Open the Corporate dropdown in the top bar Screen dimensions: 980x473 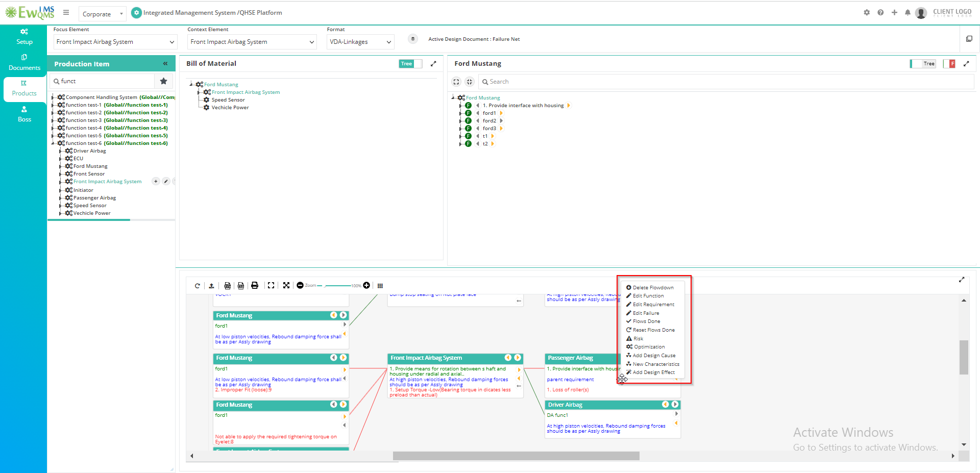pos(102,14)
